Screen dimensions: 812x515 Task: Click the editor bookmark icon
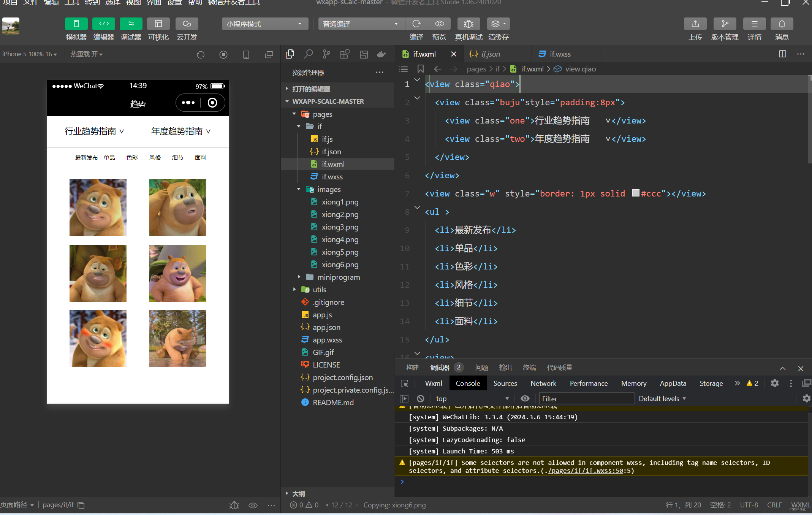(420, 69)
